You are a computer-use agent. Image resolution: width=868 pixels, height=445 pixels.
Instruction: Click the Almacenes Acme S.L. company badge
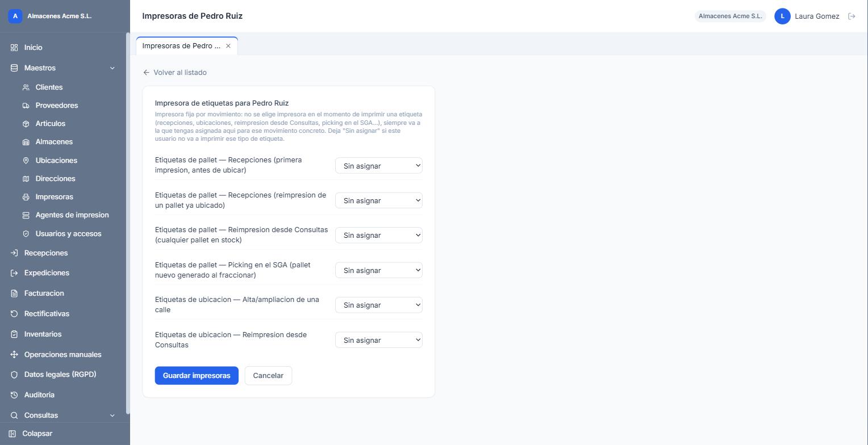point(731,16)
